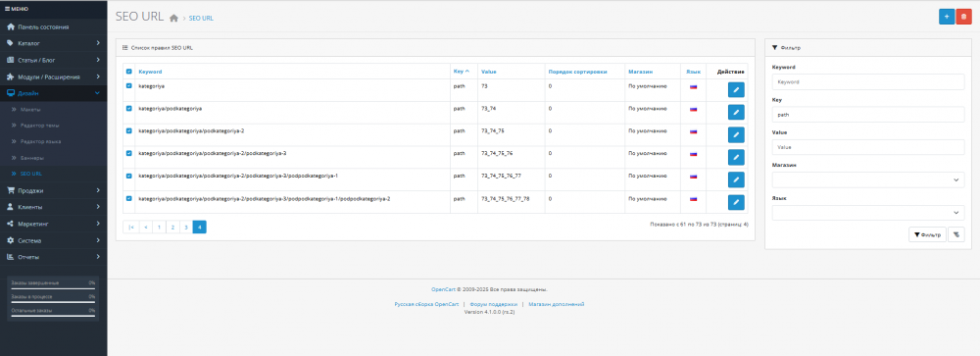Open the OpenCart footer link
Image resolution: width=980 pixels, height=356 pixels.
click(x=443, y=289)
